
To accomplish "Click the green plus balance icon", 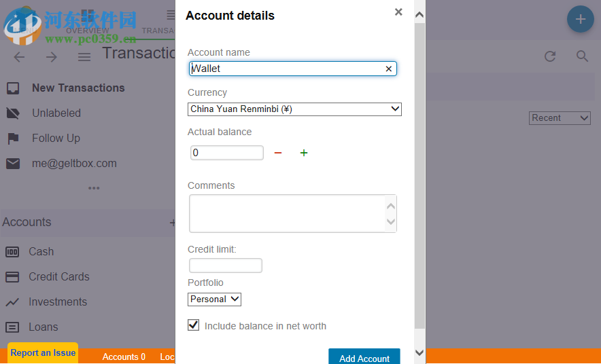I will point(304,153).
